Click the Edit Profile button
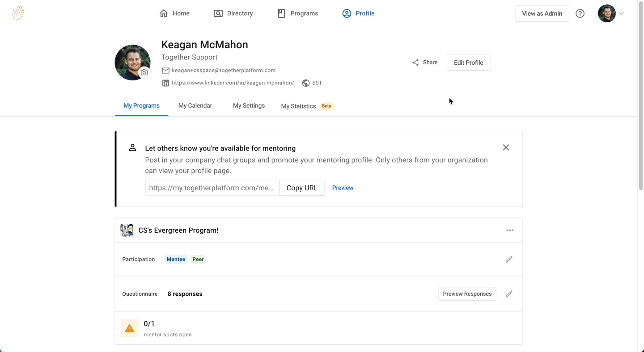This screenshot has height=352, width=644. [x=468, y=63]
